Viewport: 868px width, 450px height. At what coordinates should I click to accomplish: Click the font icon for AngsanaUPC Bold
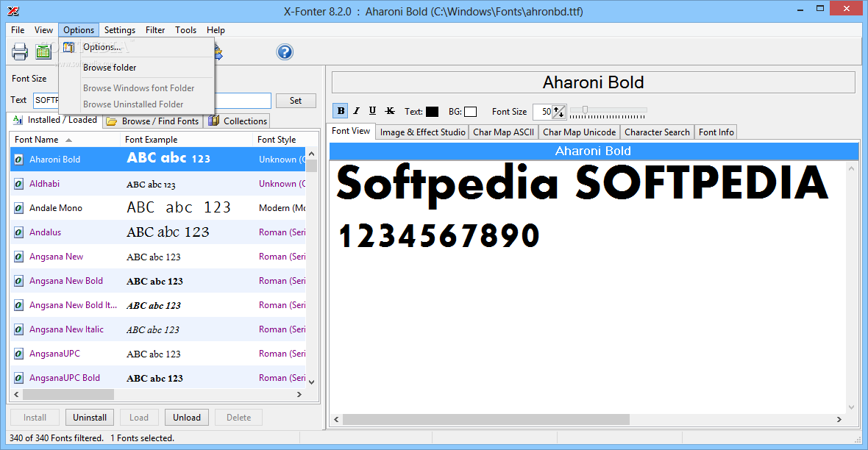click(19, 378)
